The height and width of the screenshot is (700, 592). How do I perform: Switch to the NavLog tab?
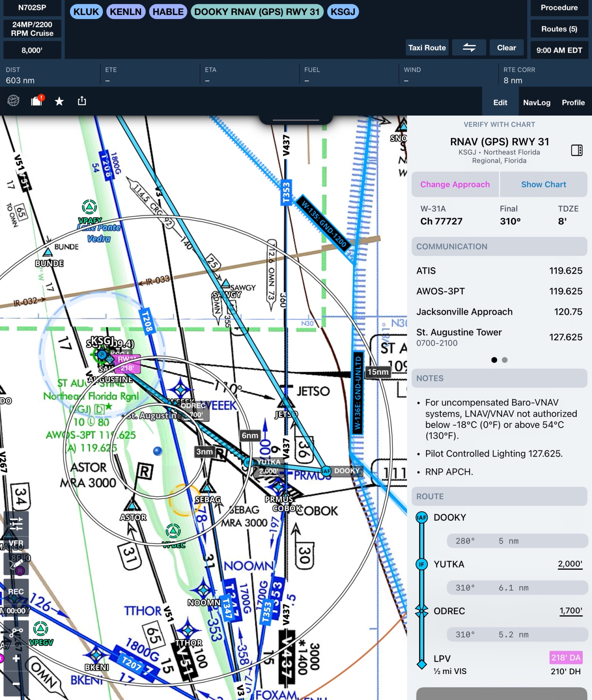537,102
